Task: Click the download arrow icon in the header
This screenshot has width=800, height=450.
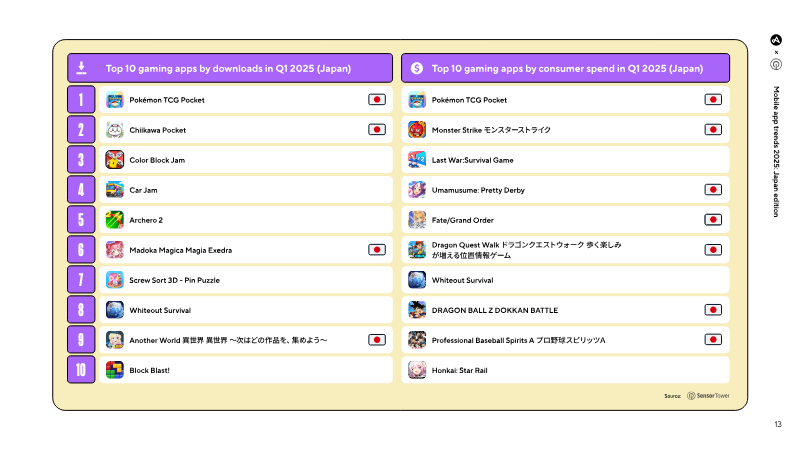Action: 82,69
